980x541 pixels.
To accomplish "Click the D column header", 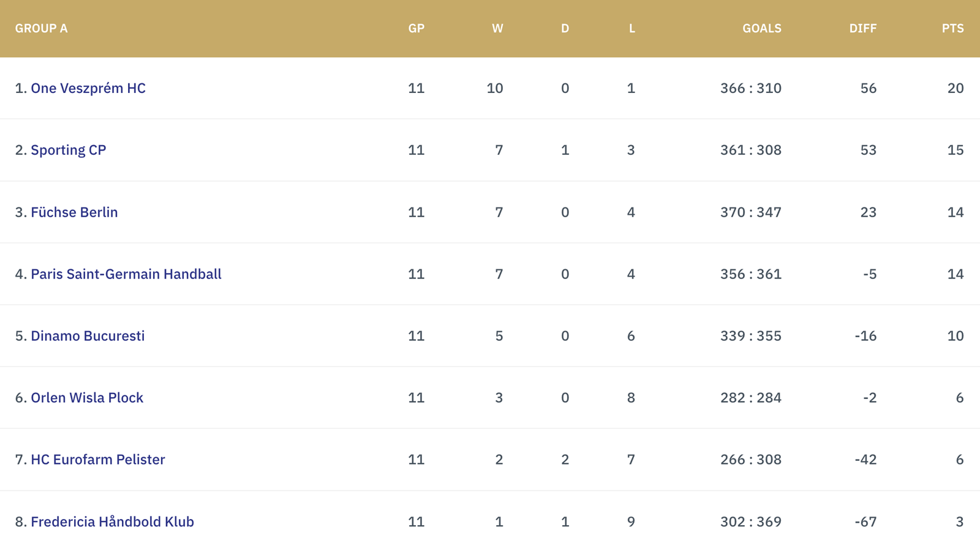I will click(x=565, y=28).
